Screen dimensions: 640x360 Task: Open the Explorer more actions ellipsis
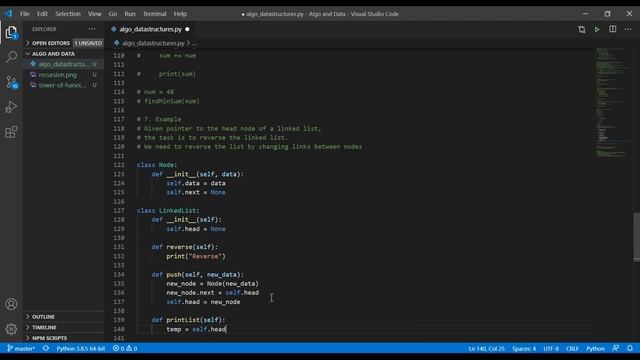(92, 29)
